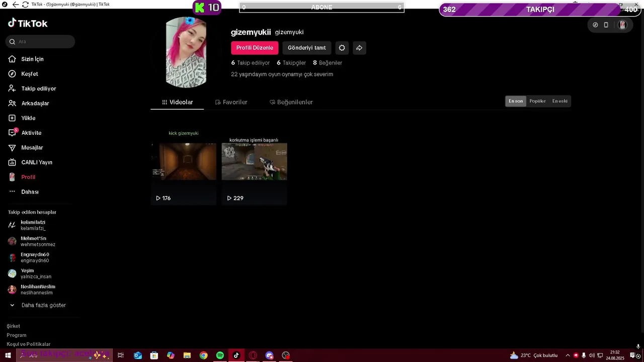Open the Takipçiler followers list

tap(291, 63)
